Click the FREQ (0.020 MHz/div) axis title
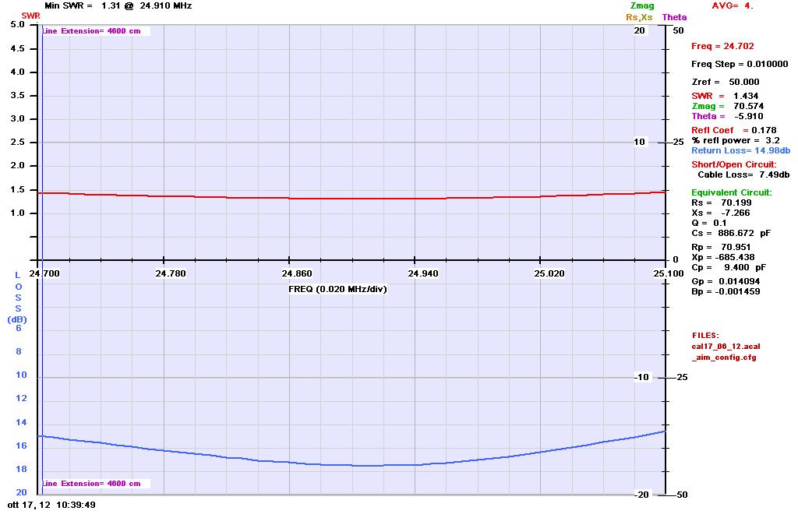The image size is (798, 532). (337, 289)
